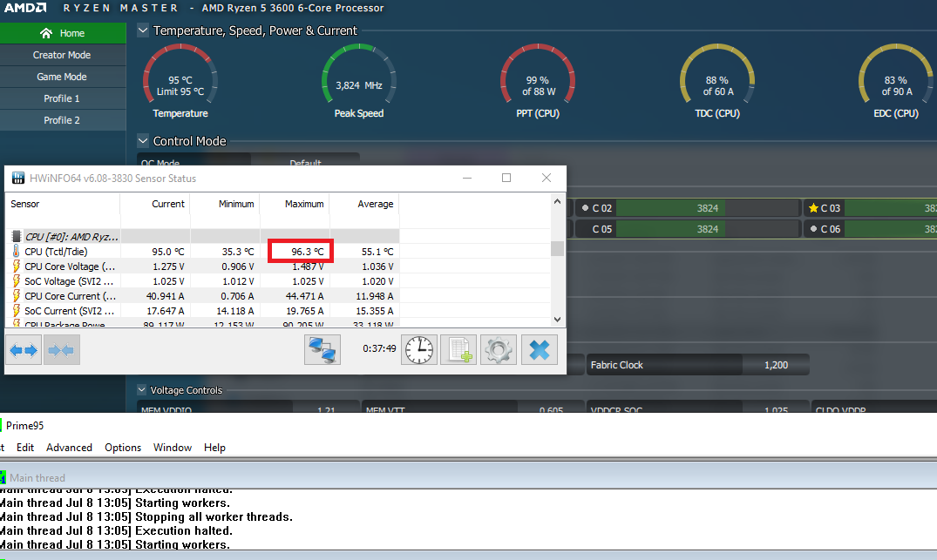Screen dimensions: 937x560
Task: Click lightning icon of SoC Voltage row
Action: pyautogui.click(x=17, y=281)
